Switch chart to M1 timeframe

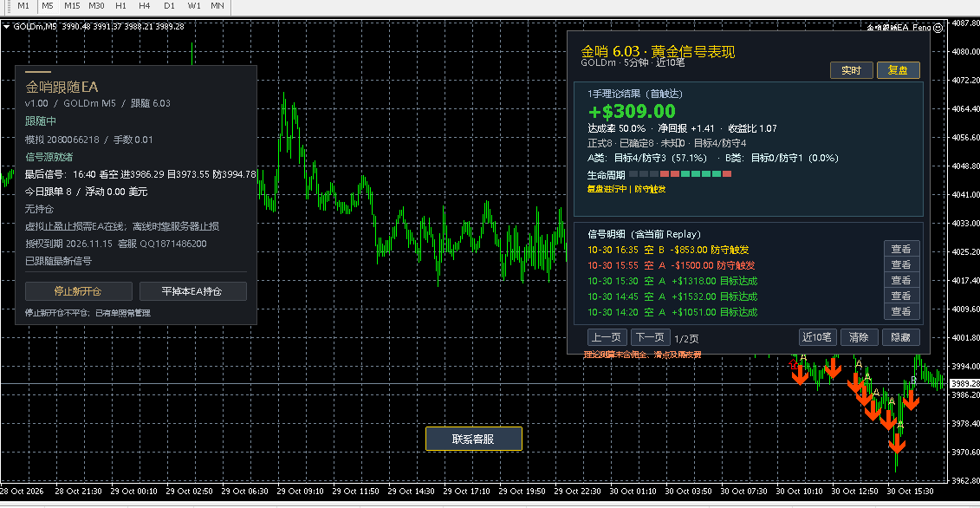point(23,5)
